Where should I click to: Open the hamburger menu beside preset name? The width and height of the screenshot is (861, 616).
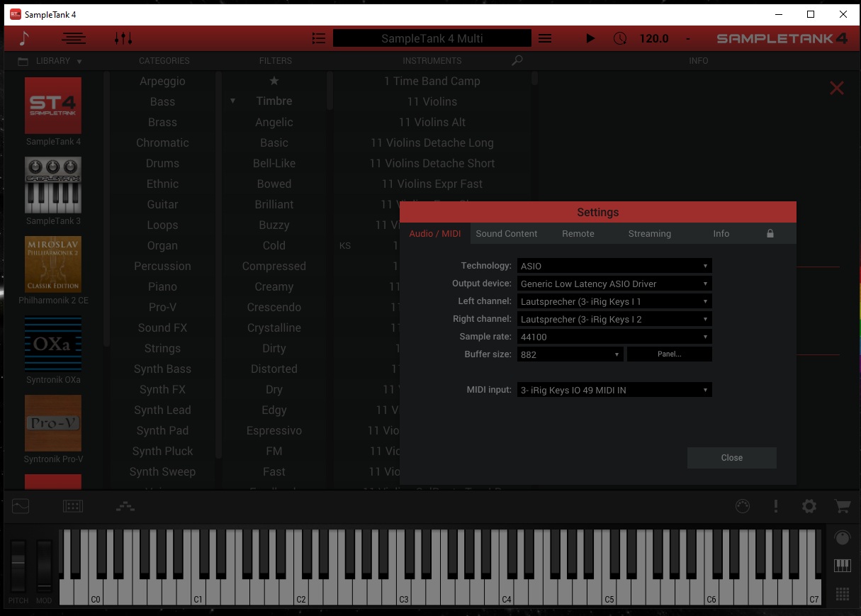point(545,38)
